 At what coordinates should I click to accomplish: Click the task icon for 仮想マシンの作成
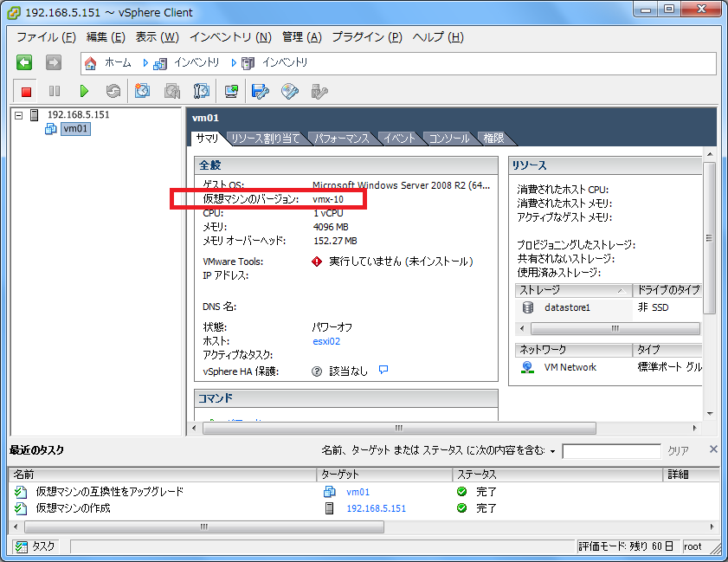(x=21, y=508)
